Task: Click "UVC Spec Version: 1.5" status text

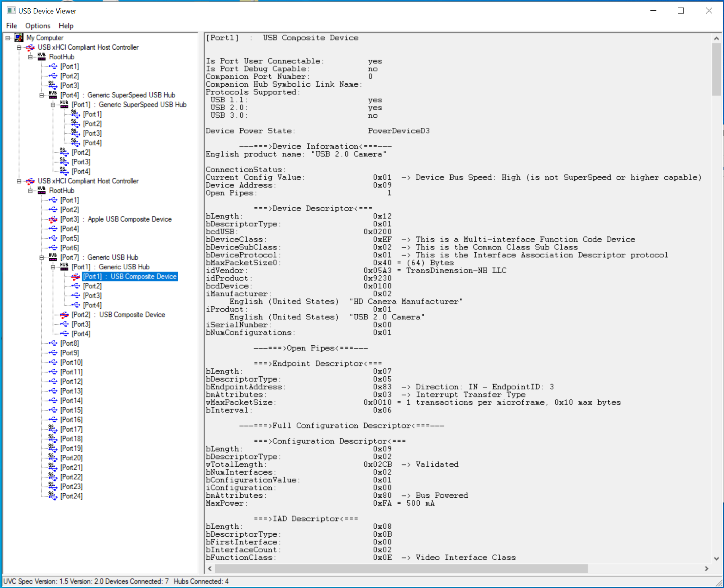Action: click(36, 581)
